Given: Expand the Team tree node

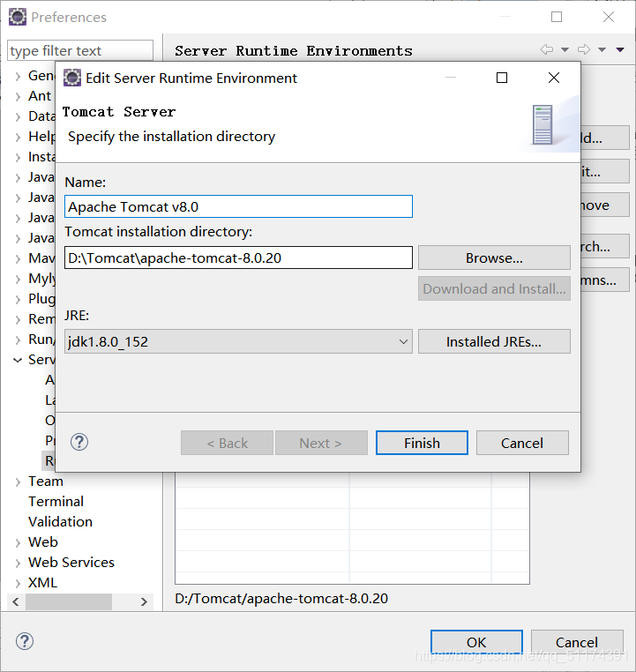Looking at the screenshot, I should [18, 482].
